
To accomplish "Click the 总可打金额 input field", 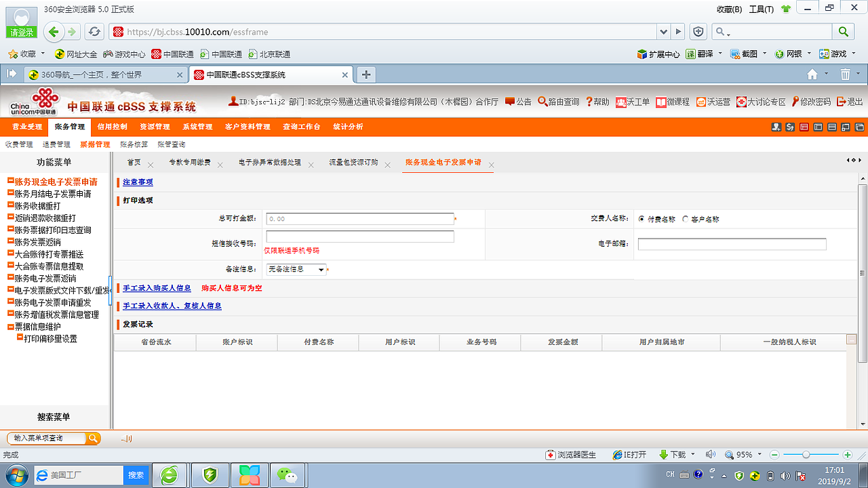I will point(360,219).
